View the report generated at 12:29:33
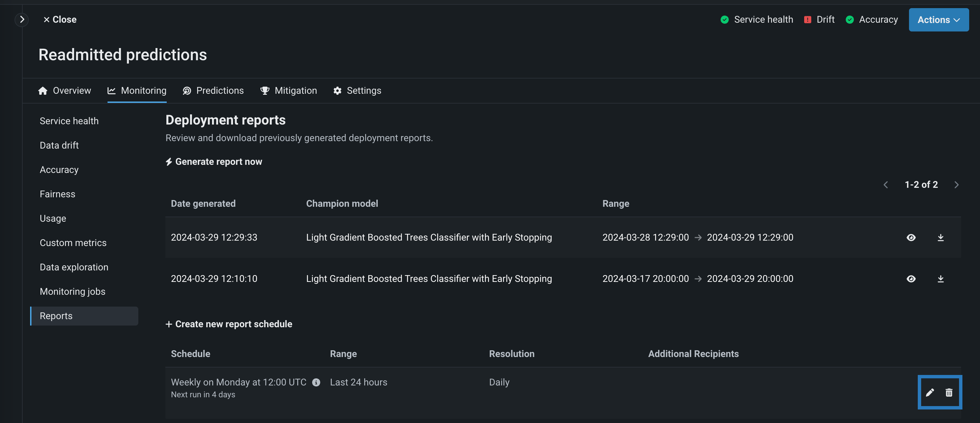This screenshot has width=980, height=423. [x=911, y=238]
